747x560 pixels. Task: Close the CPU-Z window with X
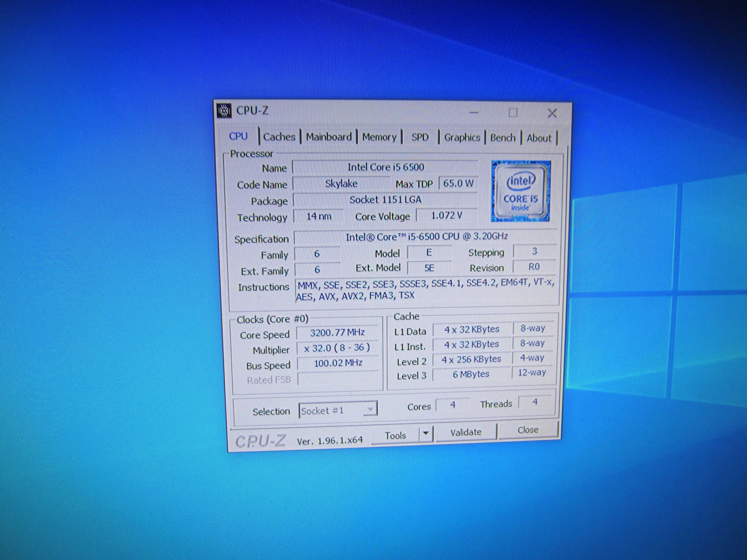552,113
